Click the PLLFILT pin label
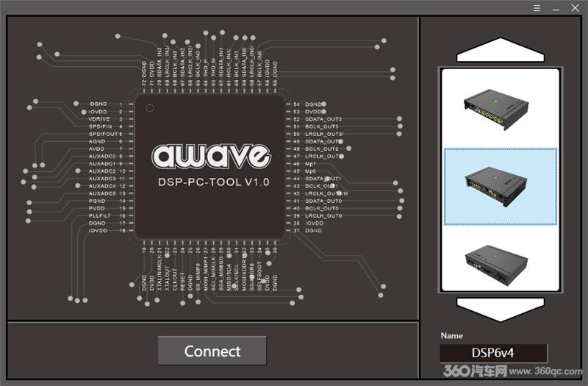 point(100,215)
